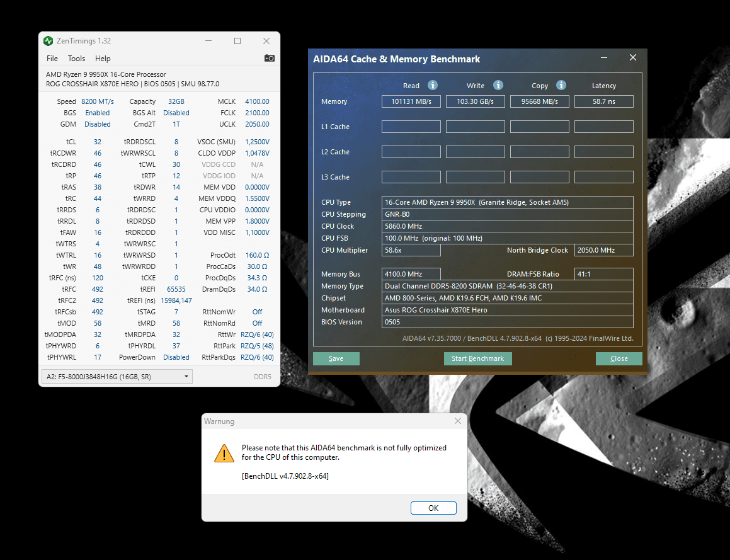Click the FCLK value 2100.00
The width and height of the screenshot is (730, 560).
point(257,113)
